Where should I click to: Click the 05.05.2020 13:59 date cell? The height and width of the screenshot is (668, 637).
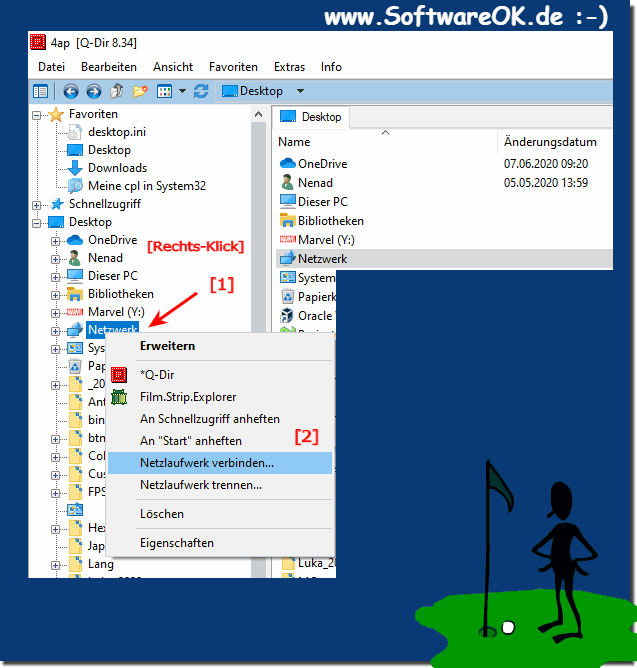[546, 183]
